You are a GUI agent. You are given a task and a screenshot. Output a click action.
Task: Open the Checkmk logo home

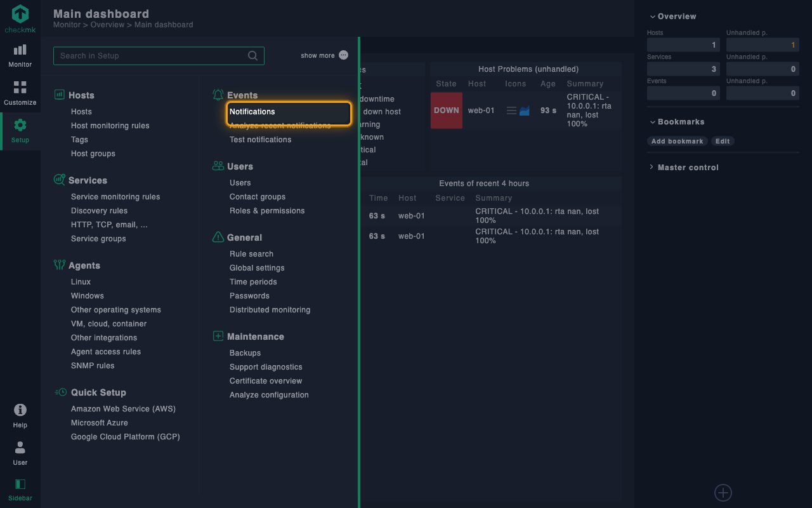coord(20,18)
